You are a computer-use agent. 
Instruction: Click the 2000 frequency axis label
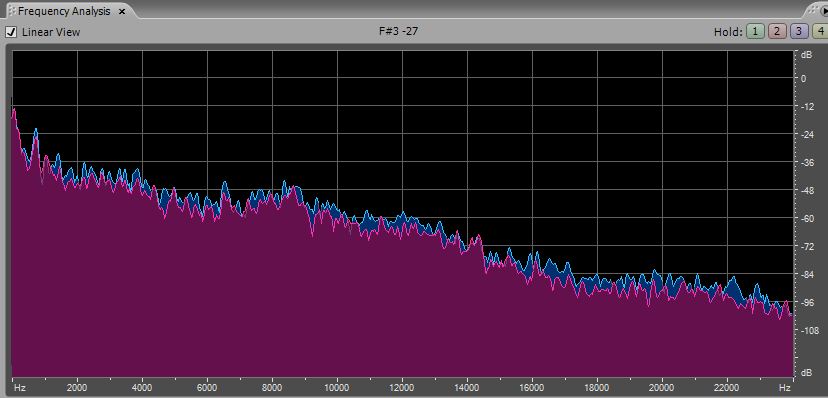(78, 388)
